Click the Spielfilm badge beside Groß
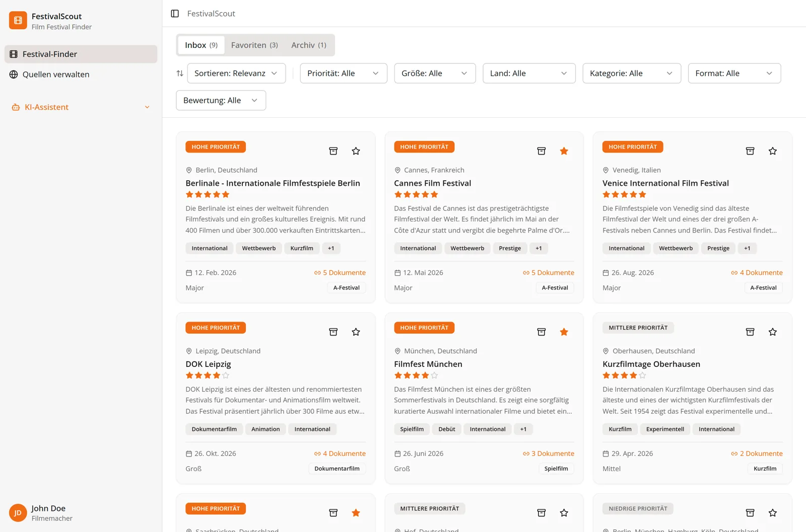This screenshot has height=532, width=806. coord(556,469)
